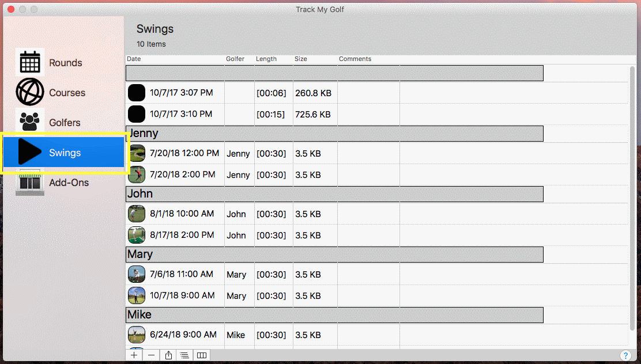
Task: Select the Jenny group header row
Action: 334,134
